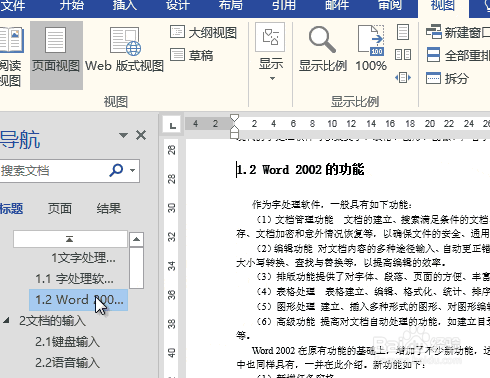
Task: Select the 页面 navigation tab
Action: tap(60, 209)
